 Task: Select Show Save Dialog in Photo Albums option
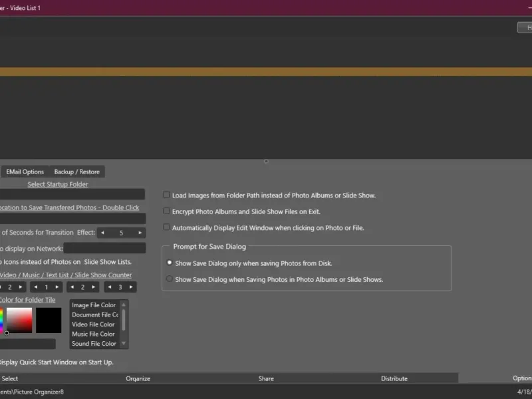tap(170, 279)
